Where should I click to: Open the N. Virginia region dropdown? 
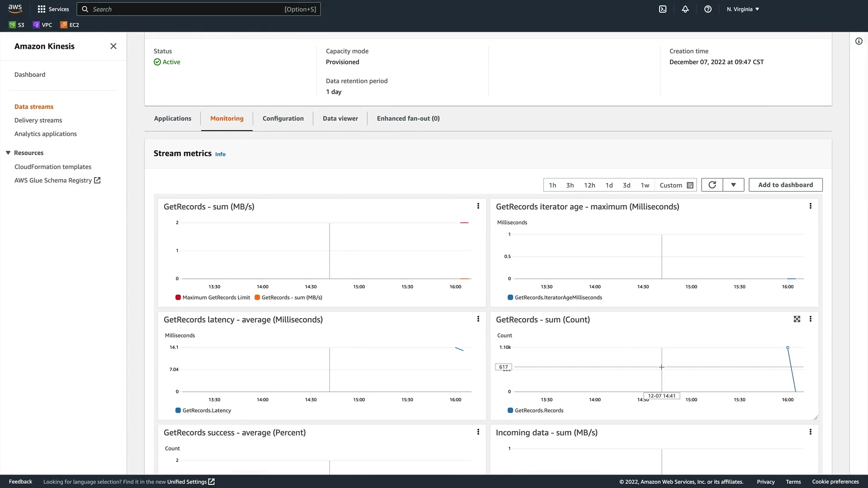pos(743,9)
